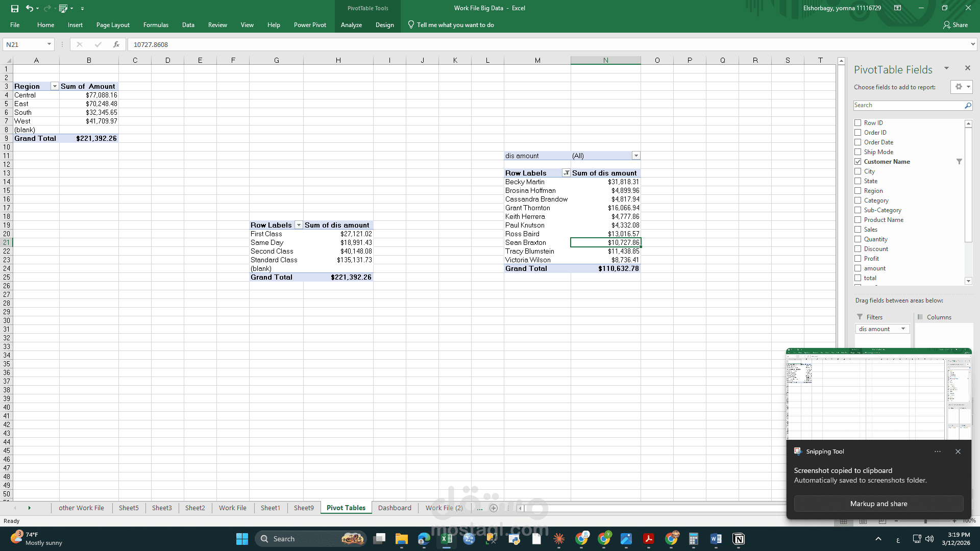Viewport: 980px width, 551px height.
Task: Open the PivotTable Fields gear tools icon
Action: (x=959, y=87)
